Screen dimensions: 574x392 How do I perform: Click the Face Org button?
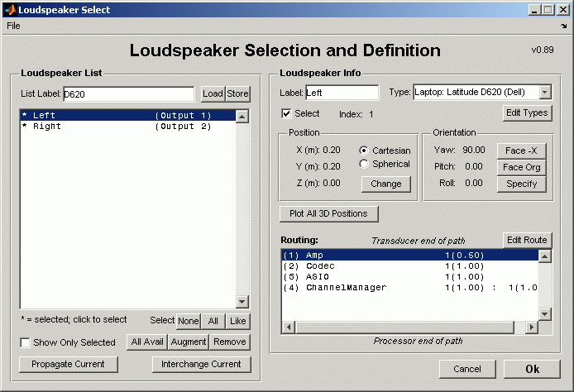521,167
